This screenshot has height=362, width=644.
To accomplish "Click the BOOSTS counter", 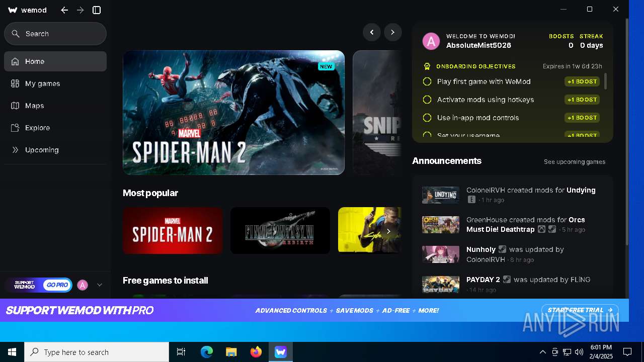I will 561,41.
